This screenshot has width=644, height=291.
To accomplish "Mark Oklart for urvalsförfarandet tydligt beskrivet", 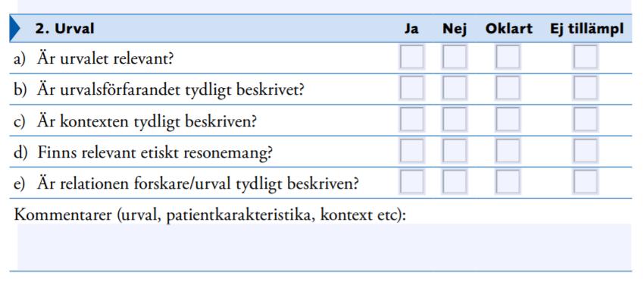I will click(508, 89).
